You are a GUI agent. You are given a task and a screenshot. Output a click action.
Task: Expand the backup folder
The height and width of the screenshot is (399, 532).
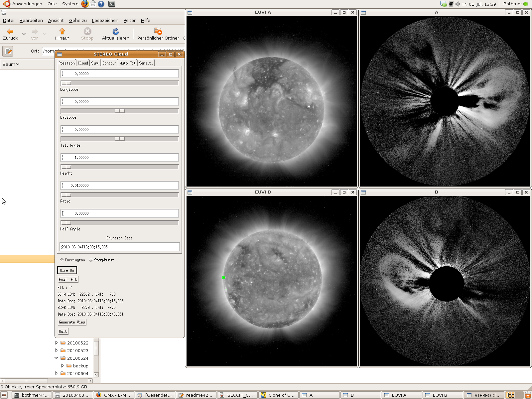(62, 366)
